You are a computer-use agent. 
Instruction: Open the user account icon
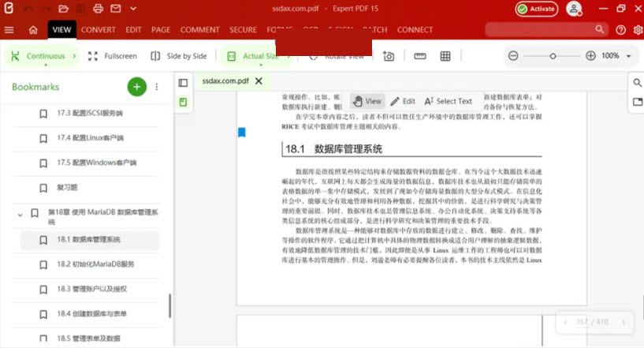[x=574, y=9]
